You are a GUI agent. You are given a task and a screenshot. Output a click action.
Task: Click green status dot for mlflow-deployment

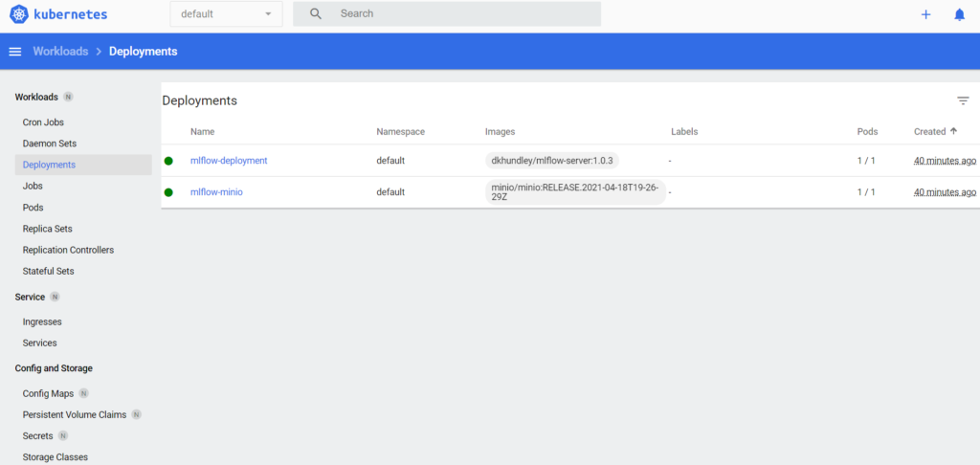pos(168,161)
